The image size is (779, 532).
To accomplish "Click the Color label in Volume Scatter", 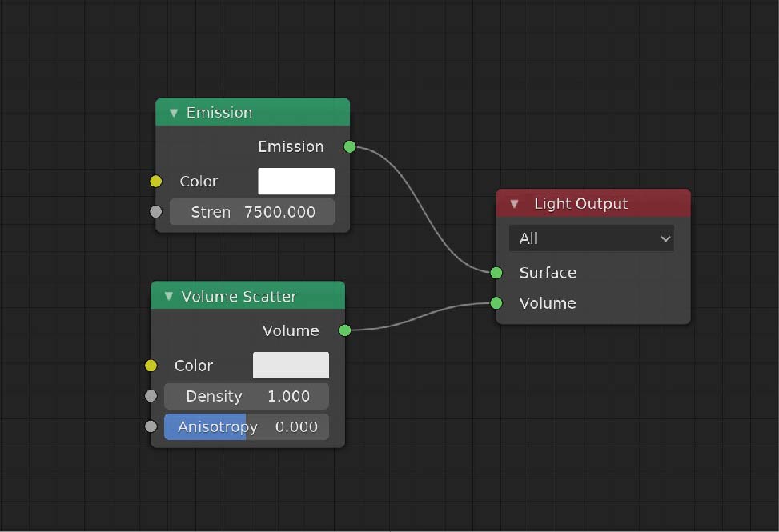I will (193, 366).
